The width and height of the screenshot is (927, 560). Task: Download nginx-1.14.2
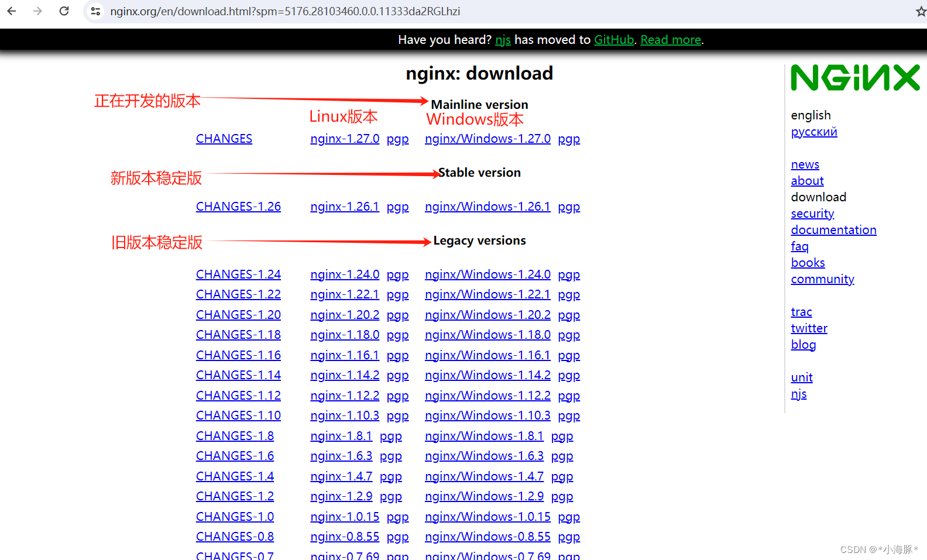click(345, 375)
